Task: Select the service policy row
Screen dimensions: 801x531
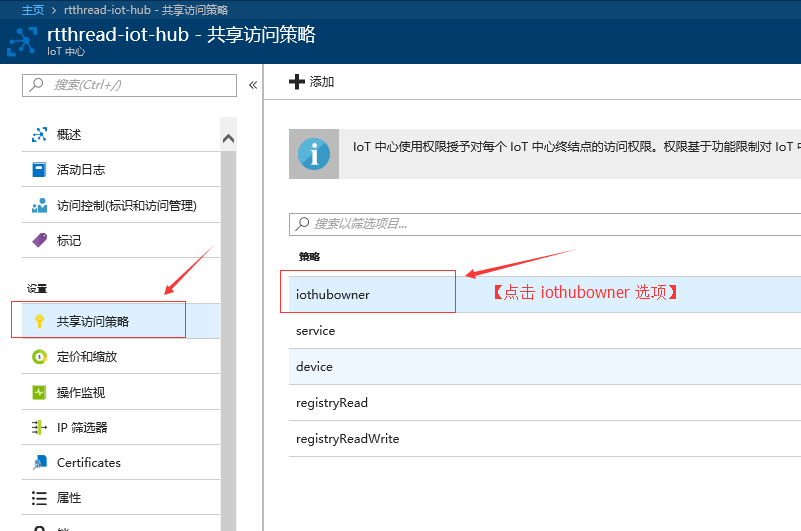Action: (545, 331)
